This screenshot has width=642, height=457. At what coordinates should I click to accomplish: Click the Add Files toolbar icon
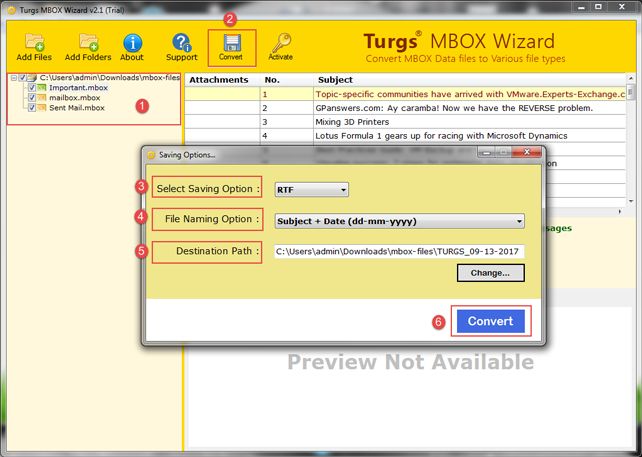[x=34, y=42]
